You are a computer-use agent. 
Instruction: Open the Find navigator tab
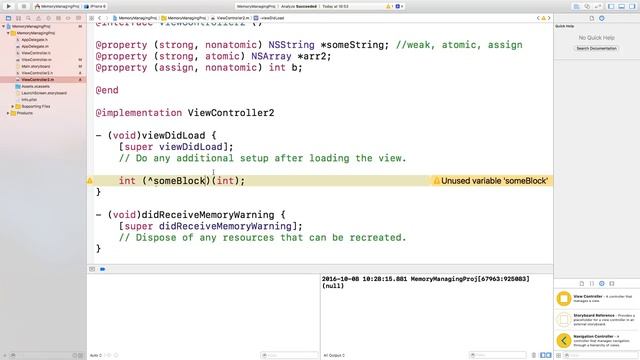[x=28, y=18]
